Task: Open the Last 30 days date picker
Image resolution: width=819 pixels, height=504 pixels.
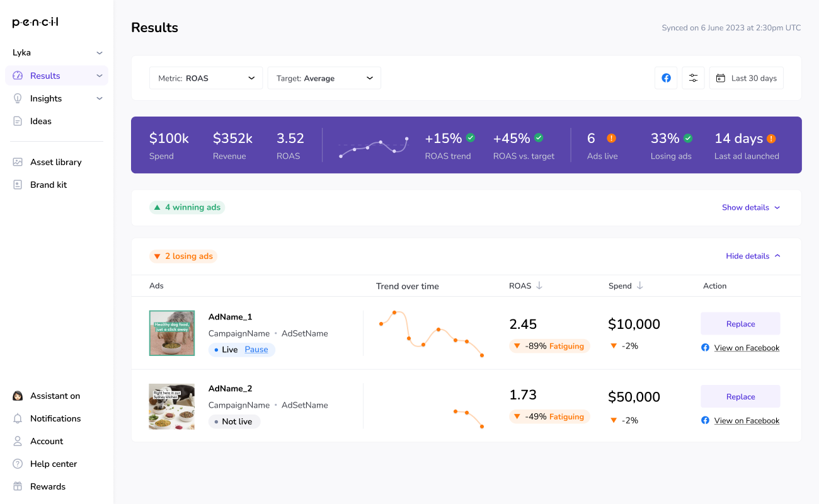Action: click(x=747, y=78)
